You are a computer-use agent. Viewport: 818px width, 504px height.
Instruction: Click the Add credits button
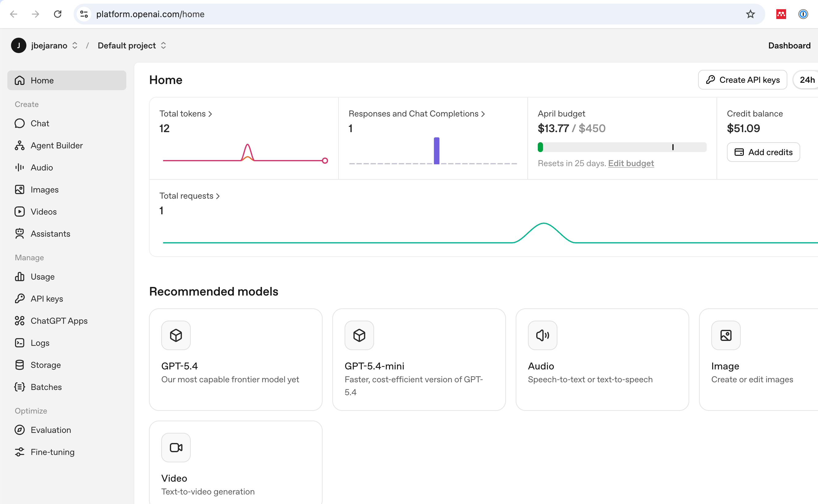pyautogui.click(x=763, y=152)
